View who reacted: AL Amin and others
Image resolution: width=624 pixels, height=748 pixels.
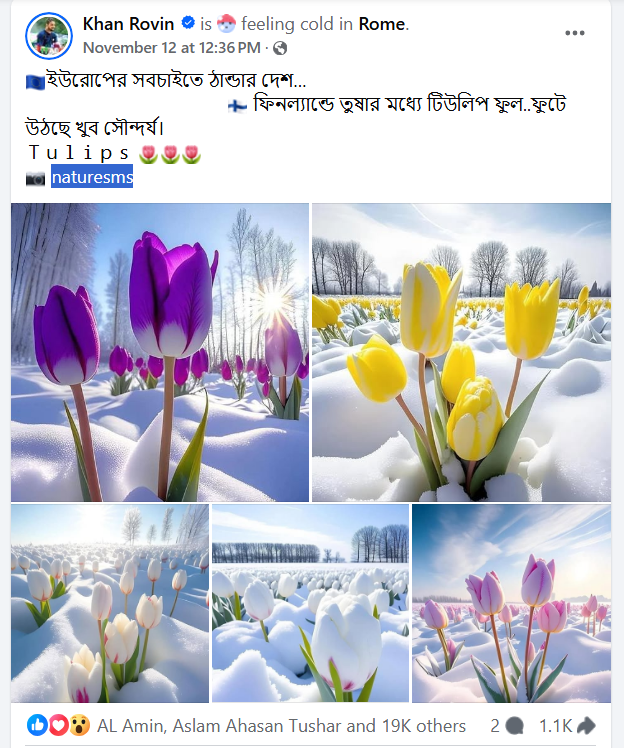point(281,726)
